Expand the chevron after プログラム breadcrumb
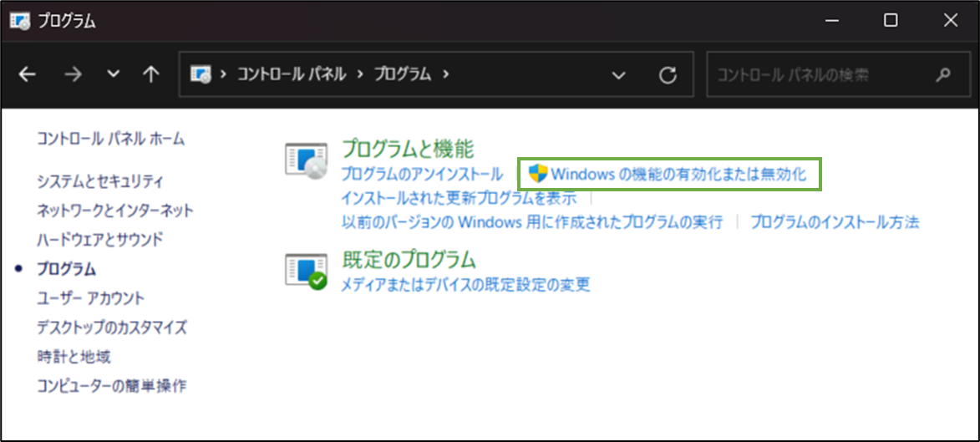The width and height of the screenshot is (980, 442). [445, 75]
